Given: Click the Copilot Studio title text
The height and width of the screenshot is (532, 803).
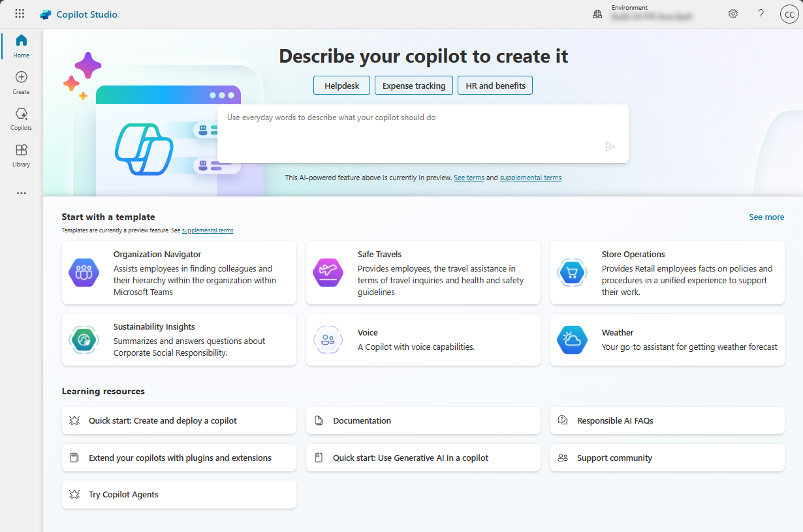Looking at the screenshot, I should tap(87, 14).
